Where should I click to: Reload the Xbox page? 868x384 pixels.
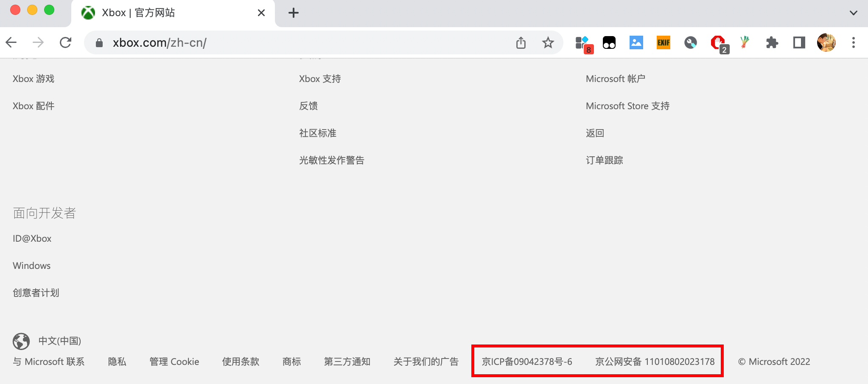point(65,42)
